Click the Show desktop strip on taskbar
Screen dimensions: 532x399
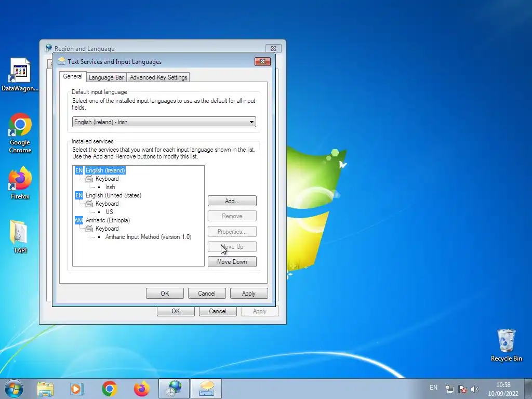point(528,389)
